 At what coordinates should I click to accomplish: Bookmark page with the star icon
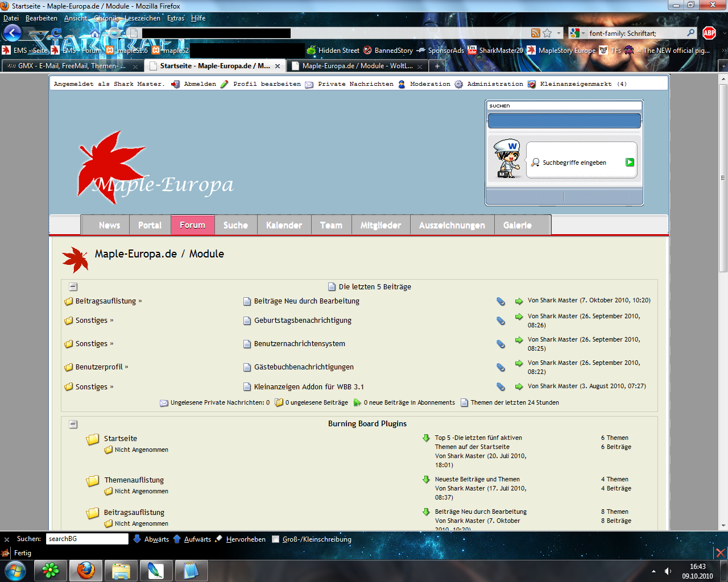[x=547, y=33]
